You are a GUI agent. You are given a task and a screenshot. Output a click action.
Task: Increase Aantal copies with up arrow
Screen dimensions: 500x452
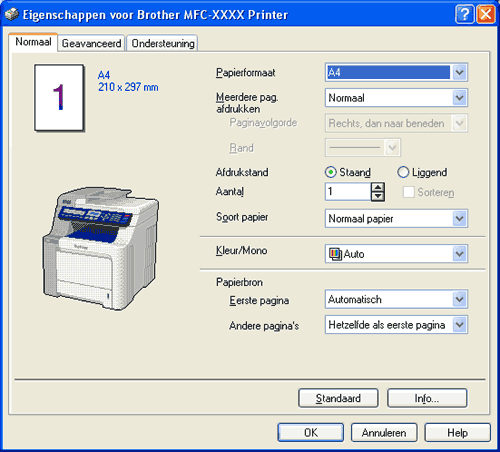point(378,188)
